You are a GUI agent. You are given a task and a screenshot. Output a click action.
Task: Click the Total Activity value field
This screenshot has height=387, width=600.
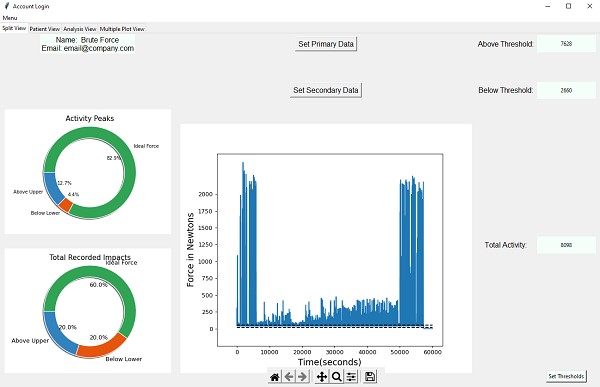click(x=566, y=245)
